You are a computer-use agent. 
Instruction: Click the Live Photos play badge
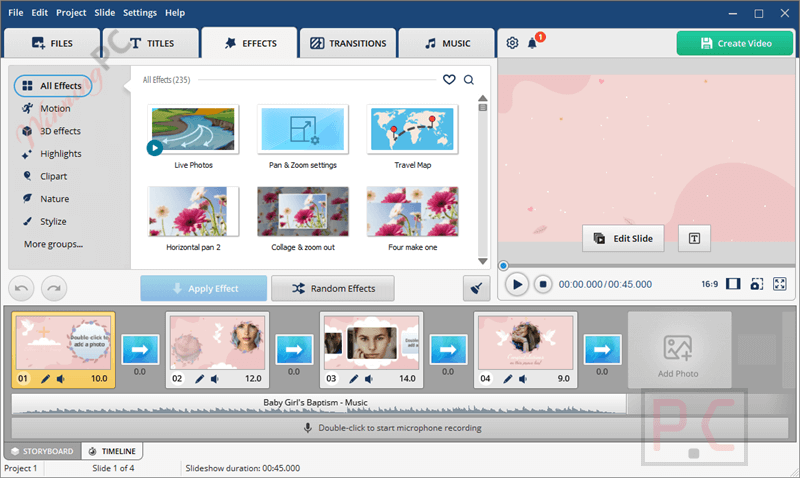point(155,148)
